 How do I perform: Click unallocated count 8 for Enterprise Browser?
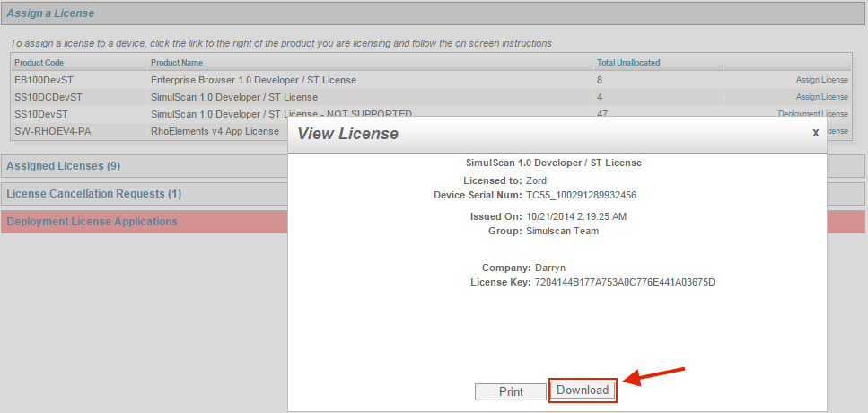[x=600, y=80]
